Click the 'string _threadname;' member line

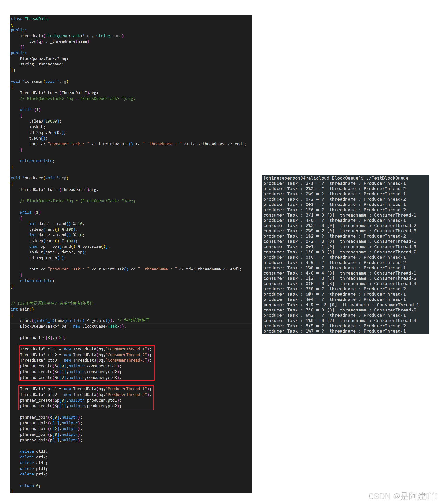42,64
